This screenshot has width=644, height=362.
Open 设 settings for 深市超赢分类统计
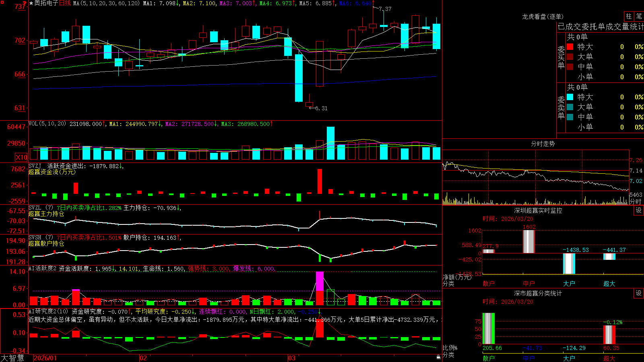coord(639,293)
